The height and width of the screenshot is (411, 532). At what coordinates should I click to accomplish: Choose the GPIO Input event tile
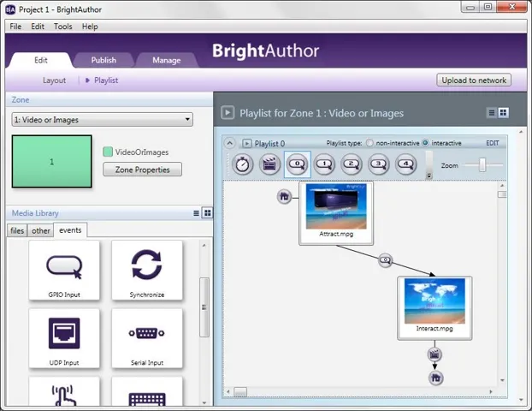point(64,271)
